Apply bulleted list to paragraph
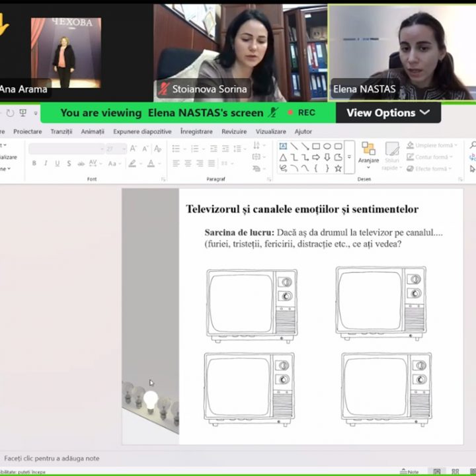This screenshot has height=476, width=476. pyautogui.click(x=177, y=149)
